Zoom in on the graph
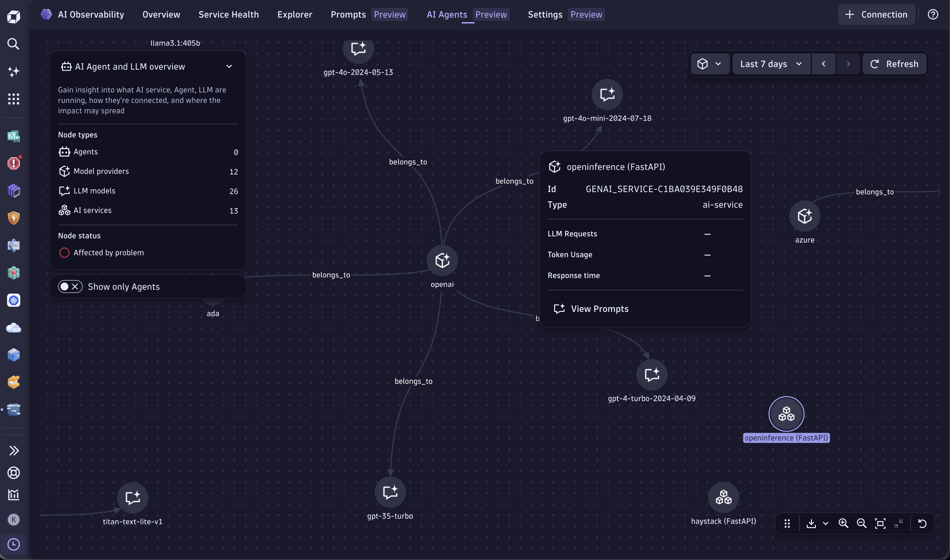The height and width of the screenshot is (560, 950). point(844,524)
